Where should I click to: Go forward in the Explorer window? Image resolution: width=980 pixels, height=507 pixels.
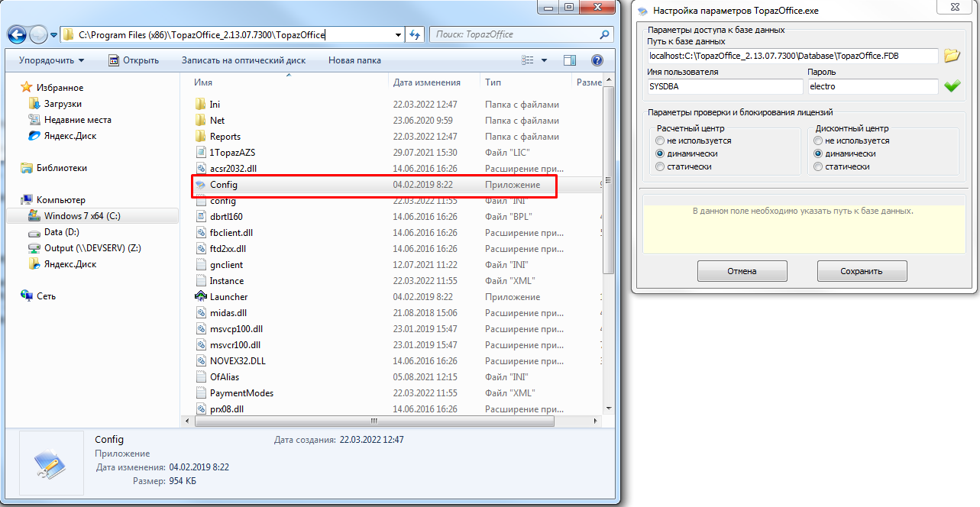click(38, 34)
